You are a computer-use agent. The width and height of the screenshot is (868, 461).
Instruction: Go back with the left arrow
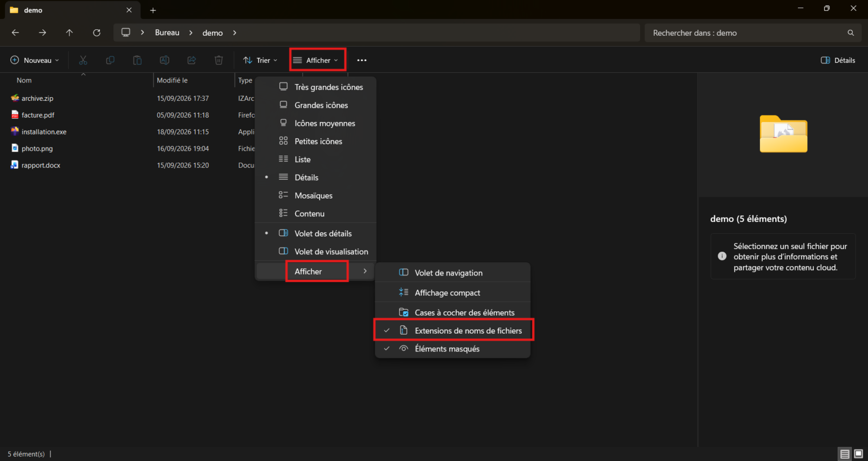click(x=15, y=33)
